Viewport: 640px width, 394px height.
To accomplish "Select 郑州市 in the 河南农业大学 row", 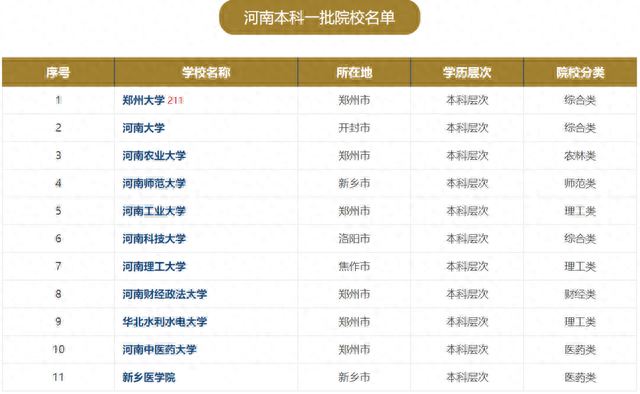I will [x=354, y=156].
